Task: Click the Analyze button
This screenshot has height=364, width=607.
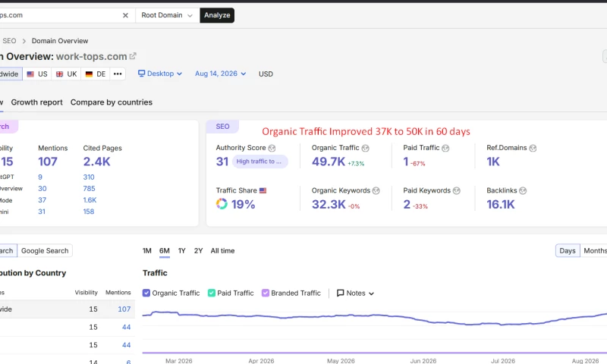Action: tap(217, 15)
